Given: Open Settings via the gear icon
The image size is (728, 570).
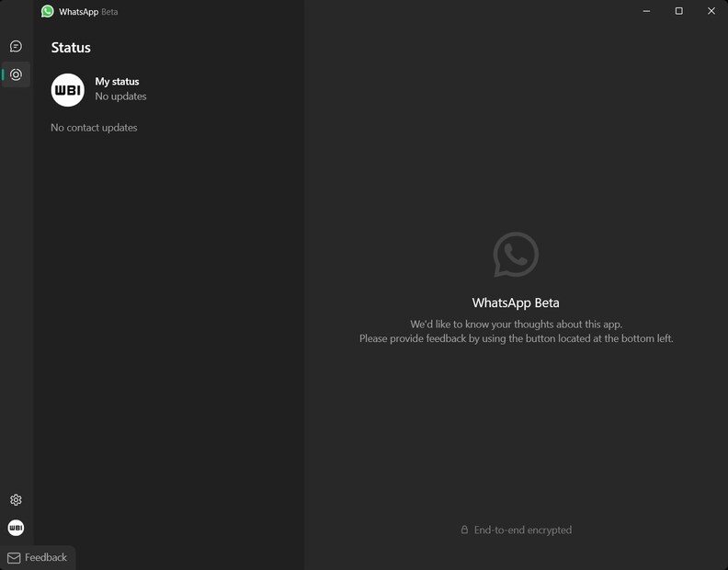Looking at the screenshot, I should (16, 500).
